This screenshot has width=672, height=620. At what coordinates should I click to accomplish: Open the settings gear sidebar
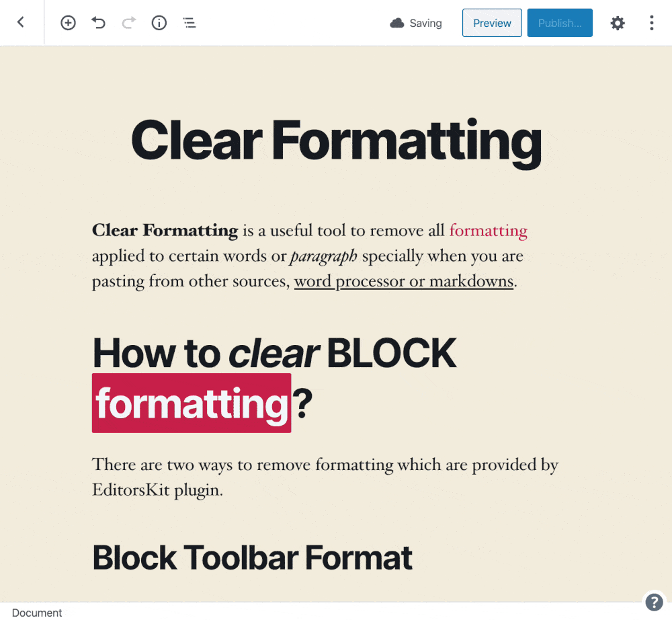pos(617,23)
